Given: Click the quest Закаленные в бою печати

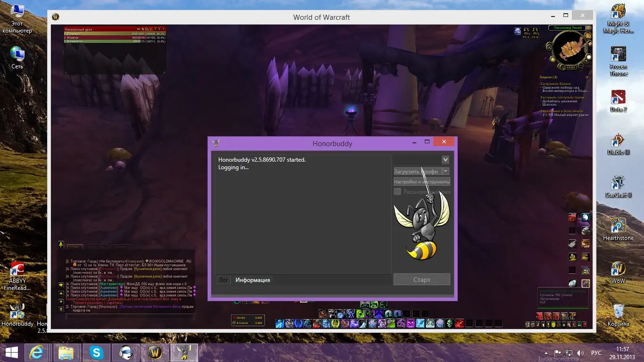Looking at the screenshot, I should (x=561, y=111).
